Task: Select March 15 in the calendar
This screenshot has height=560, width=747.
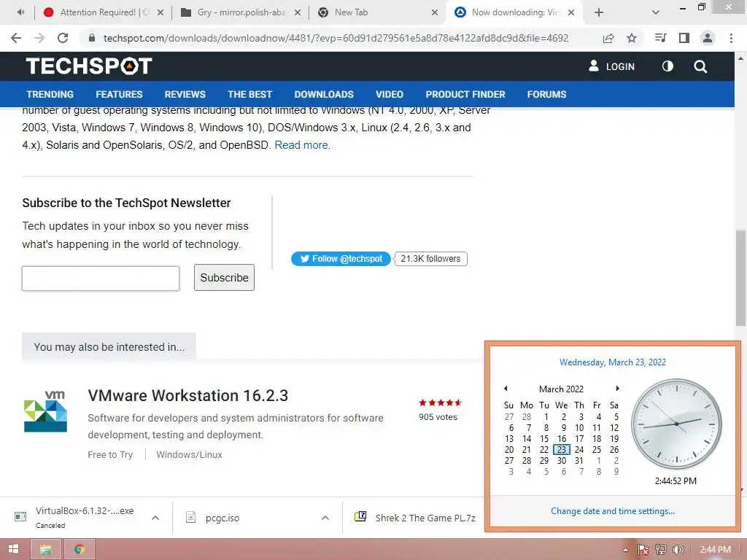Action: 544,438
